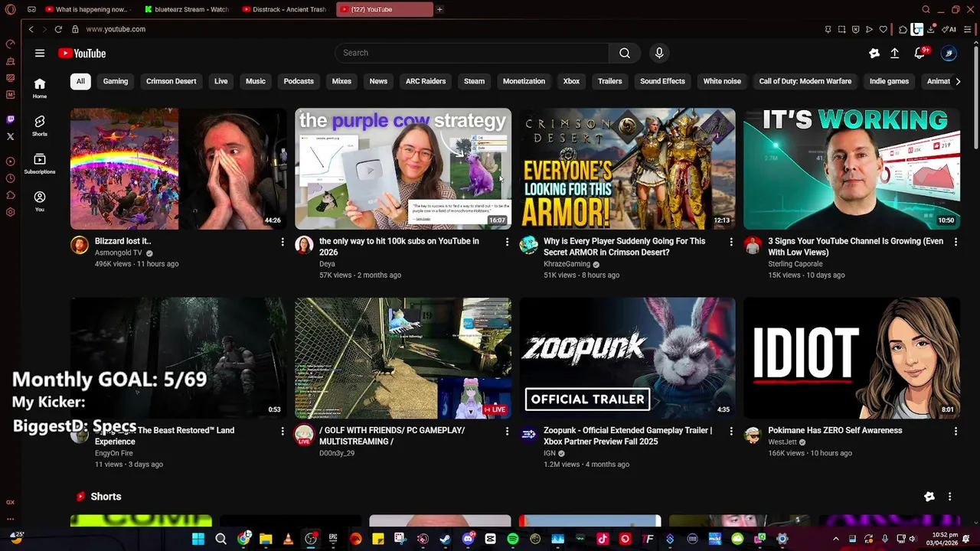Open options for Zoopunk trailer video
Viewport: 980px width, 551px height.
pos(731,431)
